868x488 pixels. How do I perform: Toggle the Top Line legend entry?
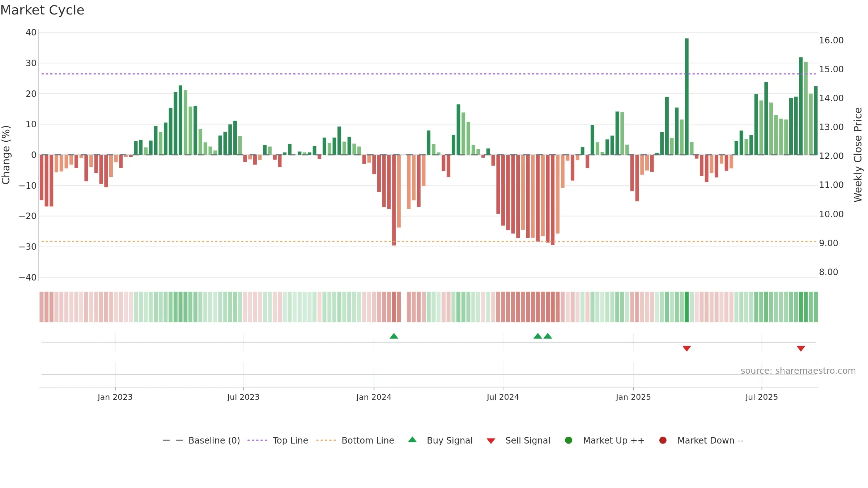pyautogui.click(x=278, y=440)
